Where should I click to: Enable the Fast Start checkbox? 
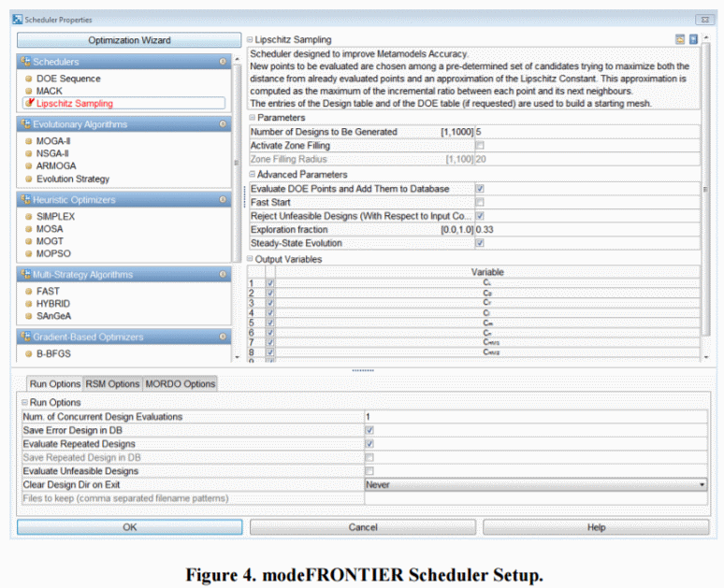point(480,202)
